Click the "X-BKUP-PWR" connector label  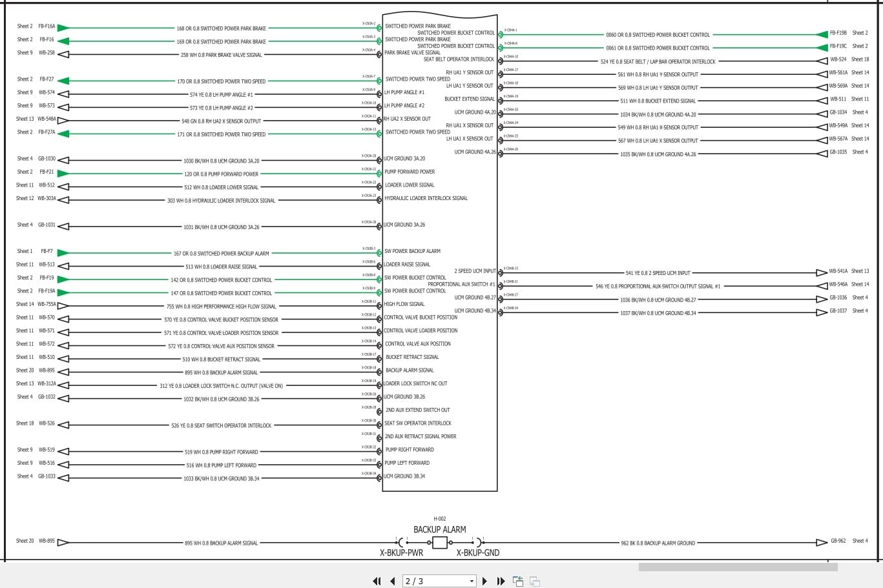point(402,553)
